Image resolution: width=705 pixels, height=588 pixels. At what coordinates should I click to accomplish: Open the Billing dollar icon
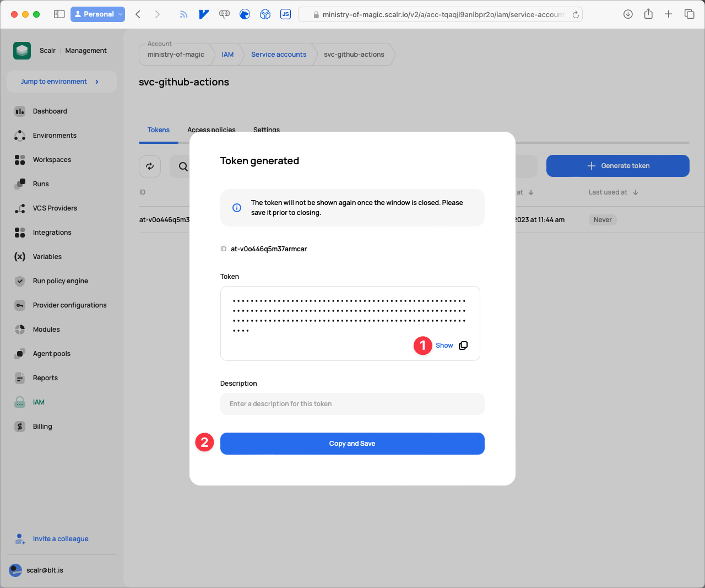pos(20,427)
